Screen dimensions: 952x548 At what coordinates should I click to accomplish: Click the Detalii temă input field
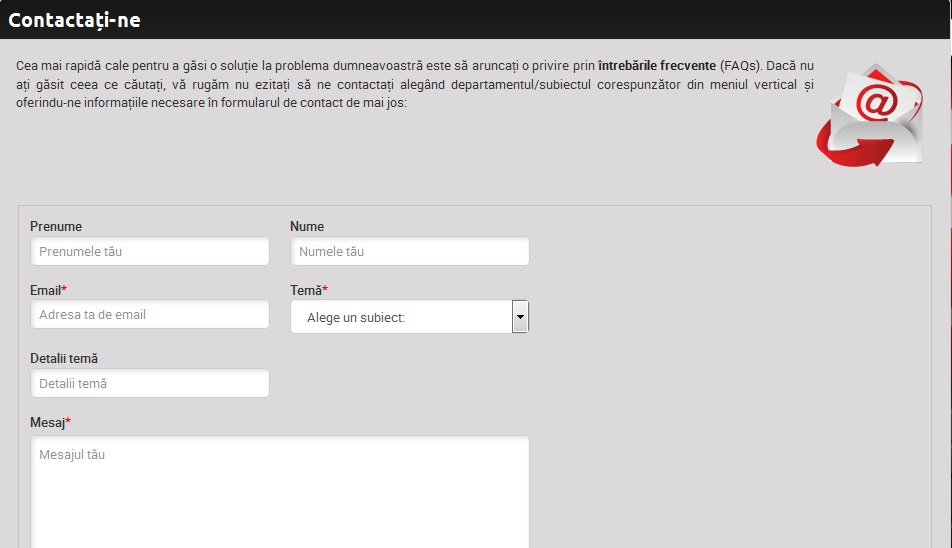point(150,384)
